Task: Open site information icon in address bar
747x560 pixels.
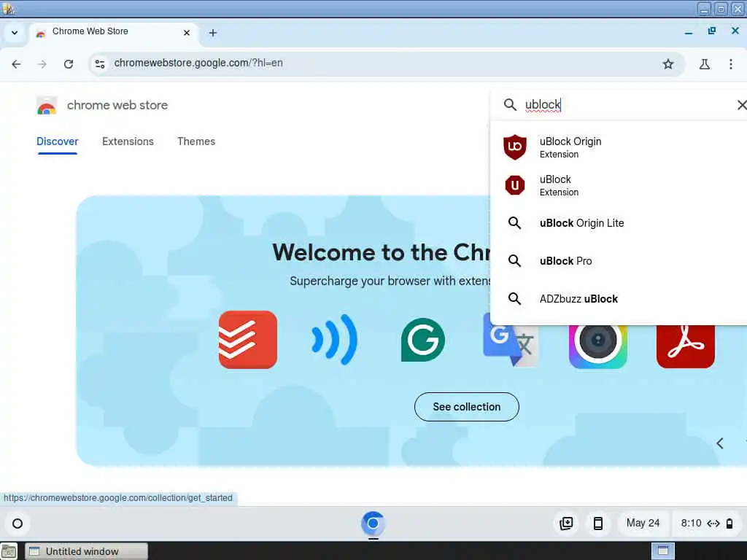Action: [99, 64]
